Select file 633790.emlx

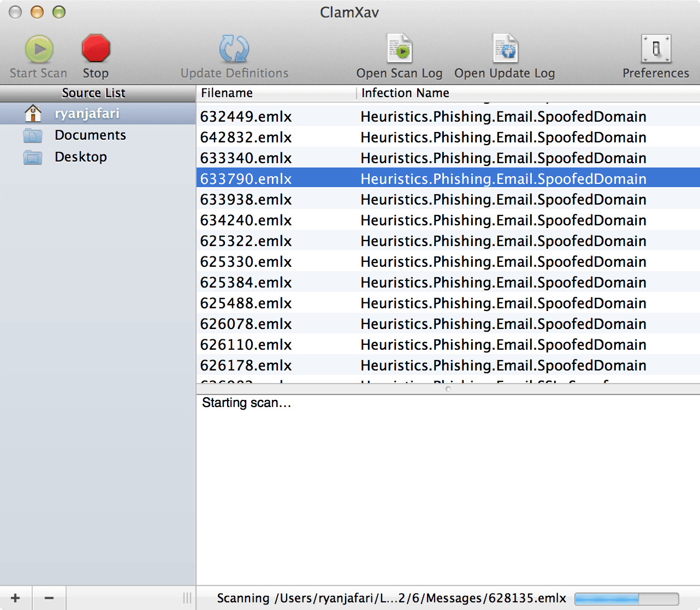[x=246, y=179]
